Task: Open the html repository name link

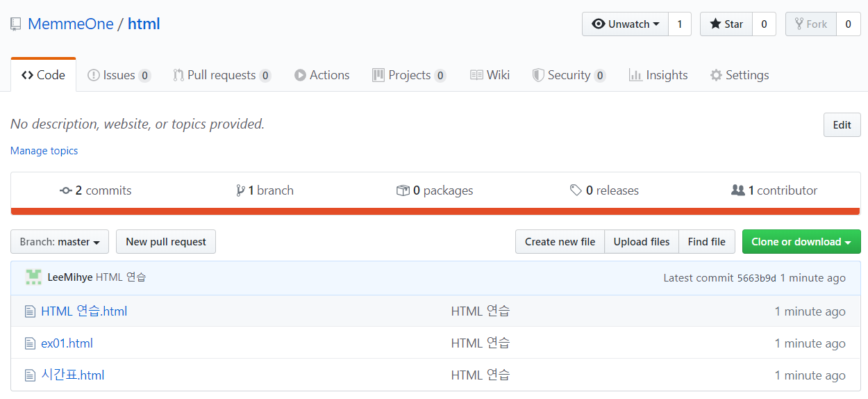Action: coord(144,24)
